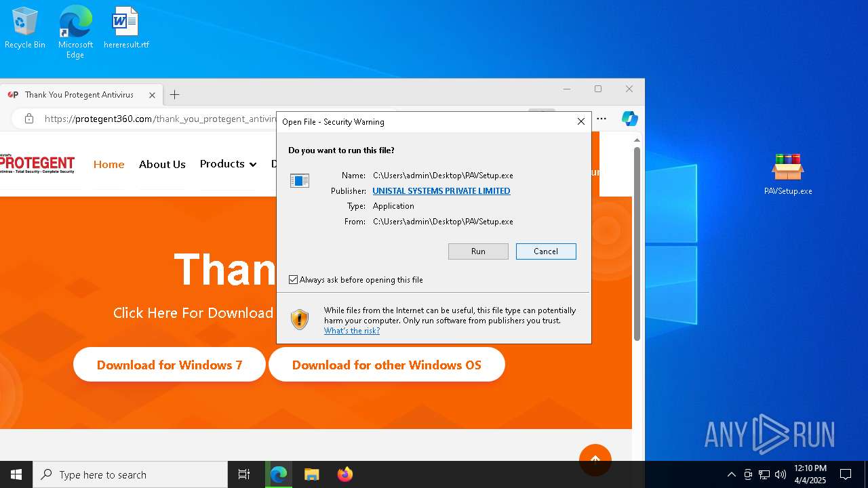Click the Protegent favicon on the browser tab
This screenshot has width=868, height=488.
tap(13, 95)
